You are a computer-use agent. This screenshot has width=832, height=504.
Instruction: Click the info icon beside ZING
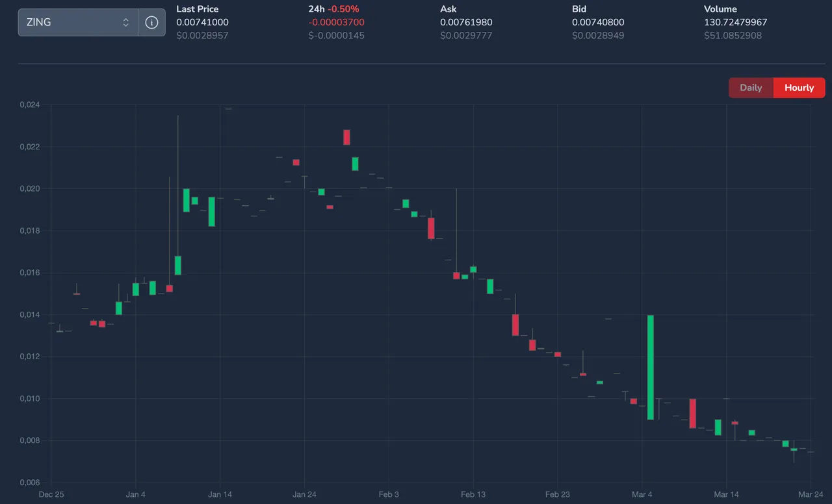(x=151, y=22)
